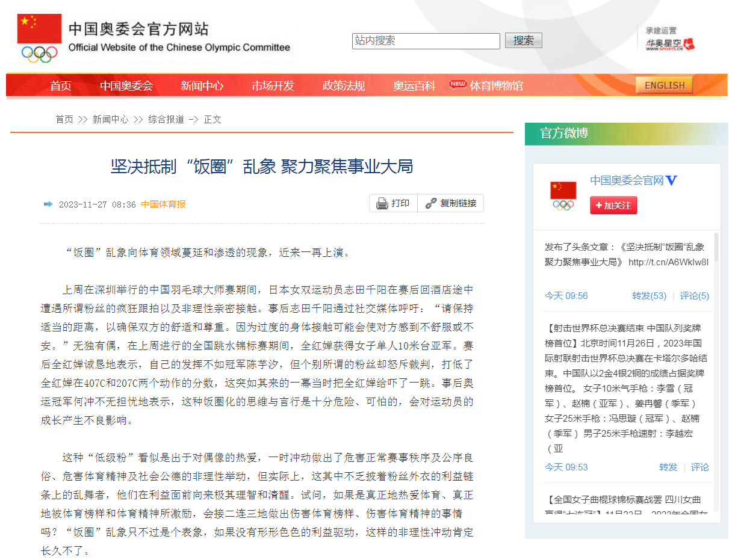Focus the 站内搜索 search field
The image size is (729, 560).
coord(426,41)
